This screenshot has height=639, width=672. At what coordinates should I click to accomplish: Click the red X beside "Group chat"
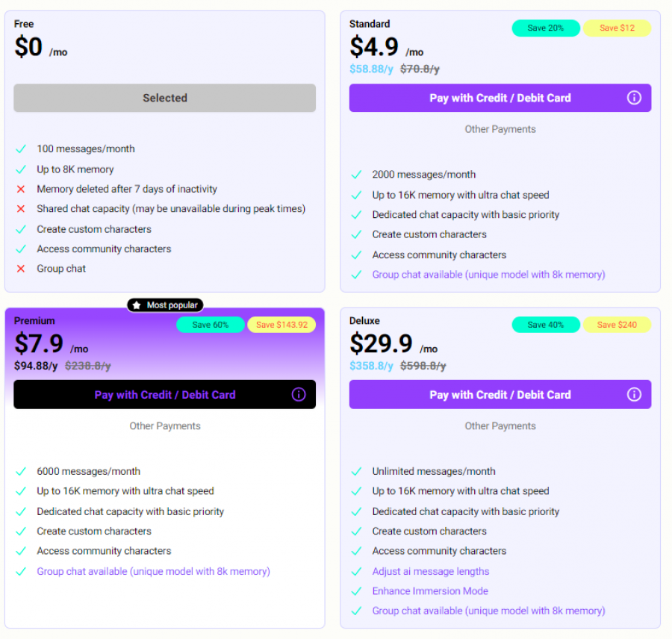coord(21,268)
